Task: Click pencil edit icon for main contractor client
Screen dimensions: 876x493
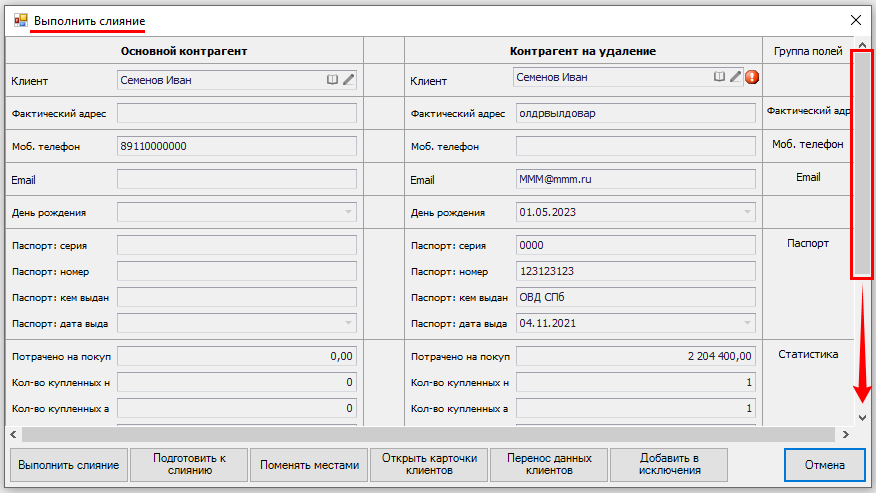Action: click(348, 80)
